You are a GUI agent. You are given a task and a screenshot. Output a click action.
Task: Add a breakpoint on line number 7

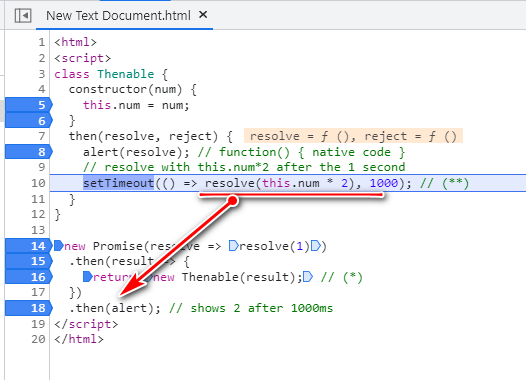tap(42, 136)
